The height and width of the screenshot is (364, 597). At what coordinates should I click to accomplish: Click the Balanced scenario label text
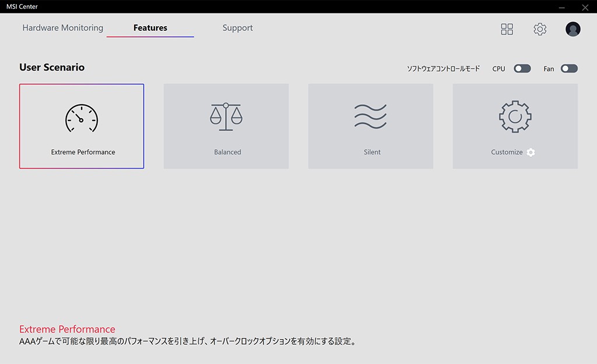point(227,152)
